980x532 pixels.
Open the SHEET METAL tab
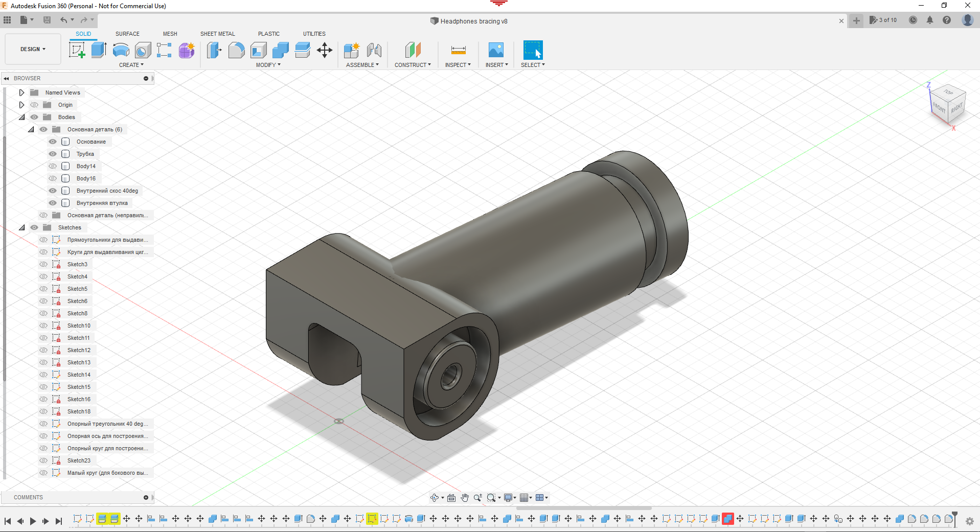pos(218,34)
